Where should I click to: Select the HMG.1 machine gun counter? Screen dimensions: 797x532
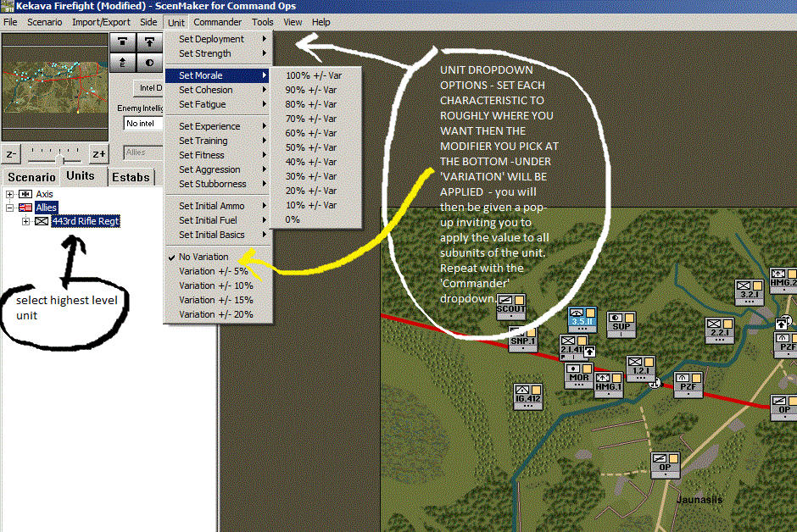coord(609,385)
